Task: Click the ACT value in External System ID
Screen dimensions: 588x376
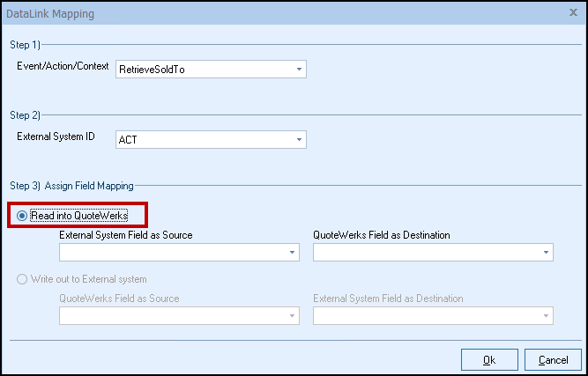Action: click(203, 139)
